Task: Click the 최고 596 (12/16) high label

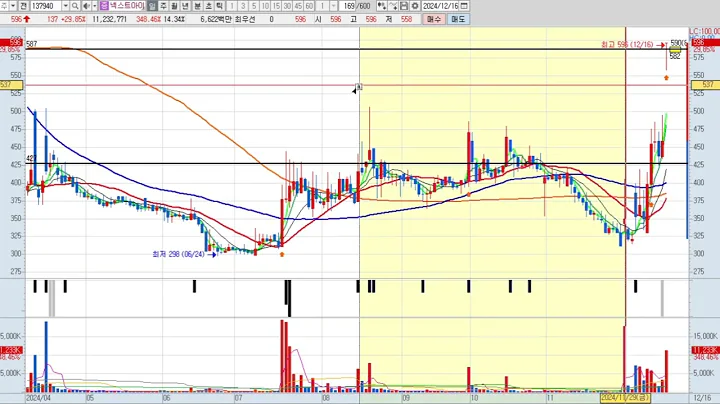Action: 627,45
